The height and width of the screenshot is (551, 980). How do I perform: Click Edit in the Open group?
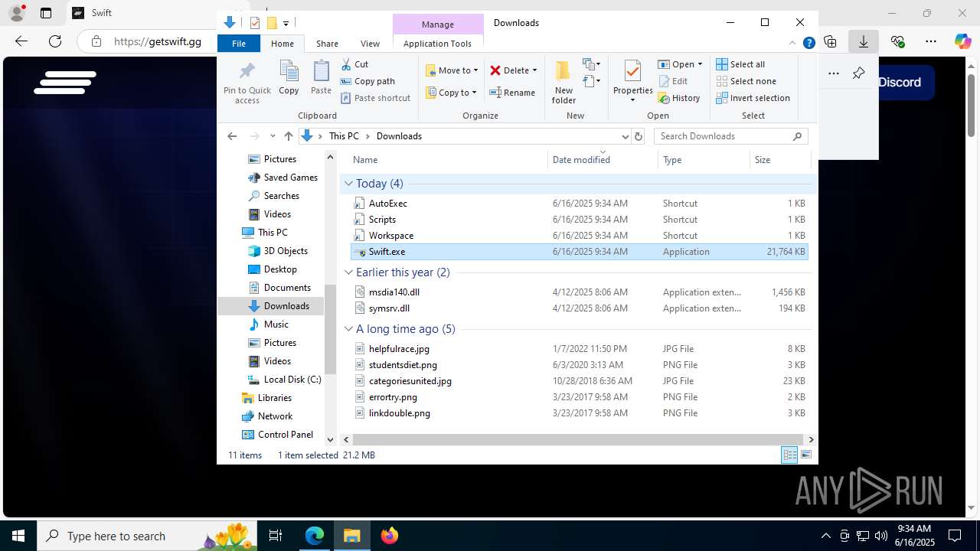673,81
